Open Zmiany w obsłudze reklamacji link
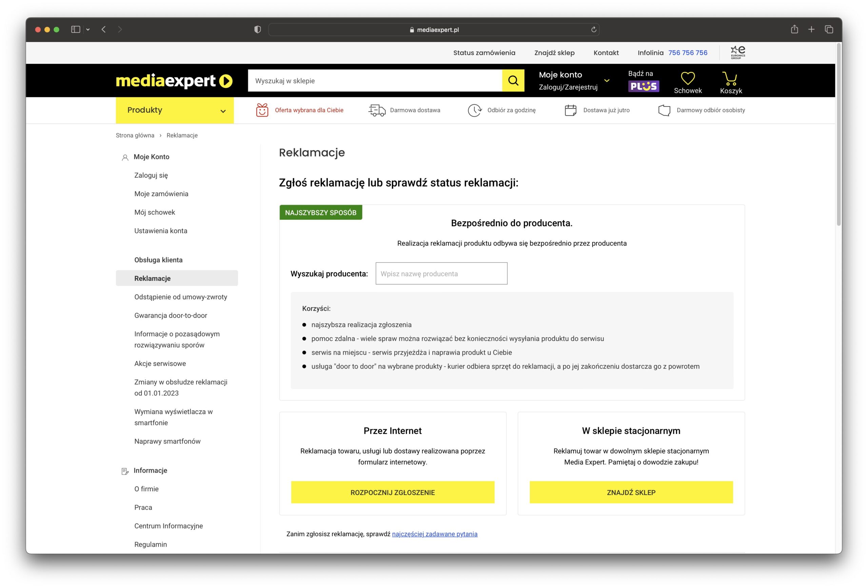This screenshot has width=868, height=588. click(x=181, y=388)
